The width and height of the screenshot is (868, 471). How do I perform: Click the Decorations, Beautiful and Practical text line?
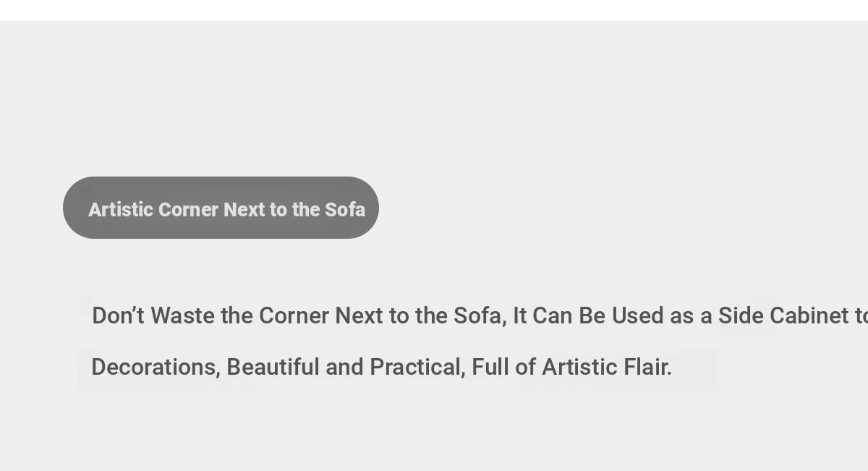pos(382,367)
